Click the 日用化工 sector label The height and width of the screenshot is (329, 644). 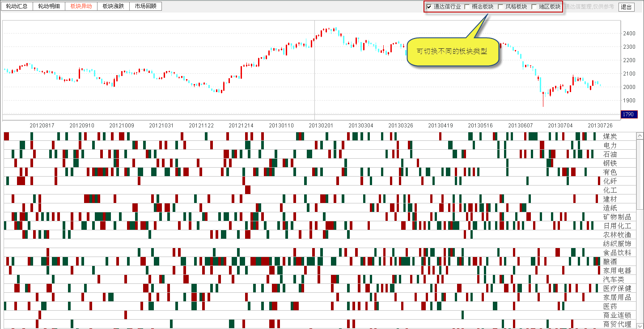coord(617,226)
